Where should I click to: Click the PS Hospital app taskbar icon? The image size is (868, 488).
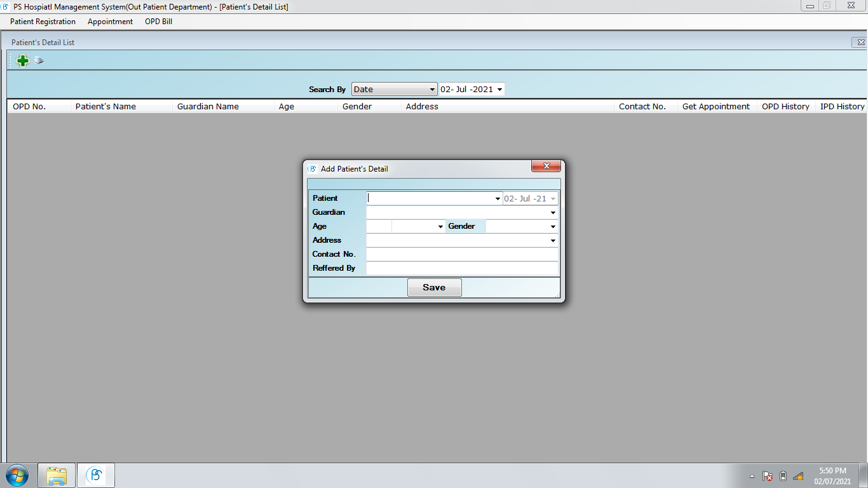(95, 475)
